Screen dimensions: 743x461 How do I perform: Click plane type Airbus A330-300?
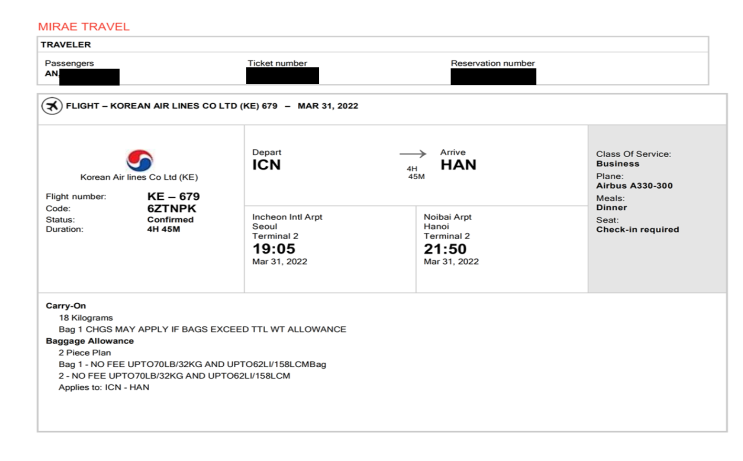(634, 186)
